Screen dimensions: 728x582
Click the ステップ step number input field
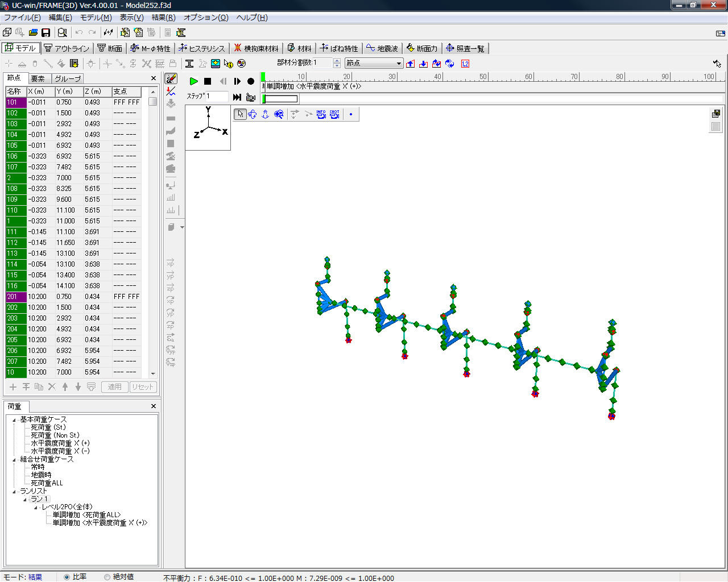coord(218,97)
